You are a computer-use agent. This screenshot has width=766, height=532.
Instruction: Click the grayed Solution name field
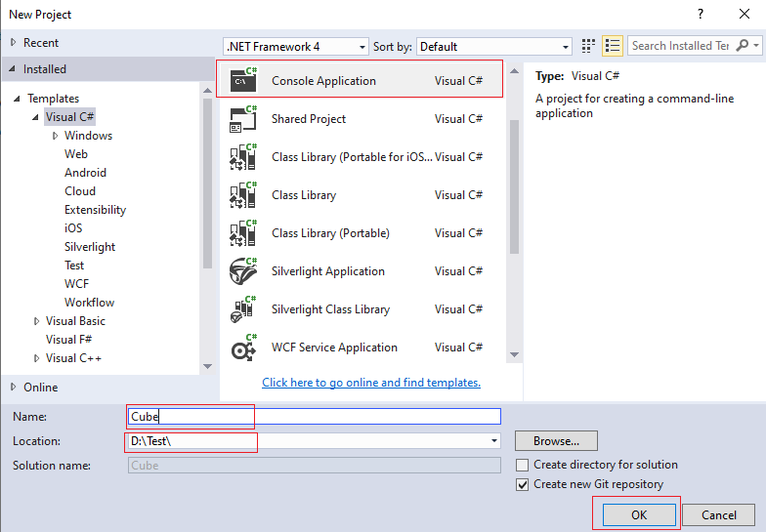point(315,465)
